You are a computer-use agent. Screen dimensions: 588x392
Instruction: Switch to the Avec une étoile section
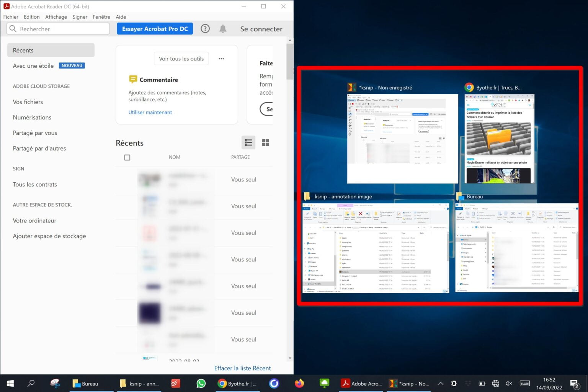(33, 65)
